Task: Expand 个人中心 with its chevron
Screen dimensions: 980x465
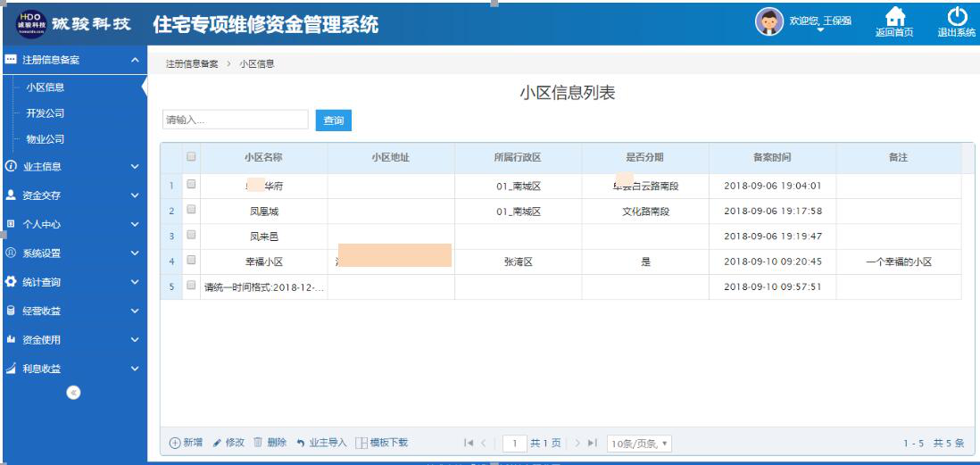Action: coord(135,224)
